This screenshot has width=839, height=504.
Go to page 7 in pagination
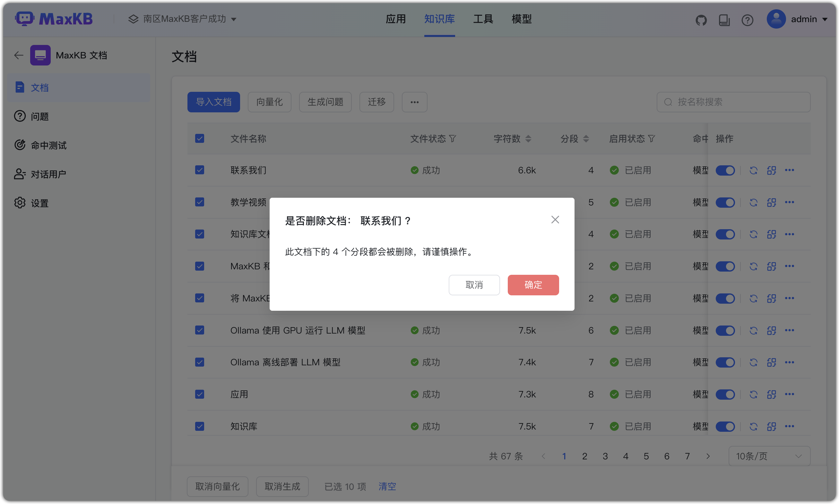tap(687, 456)
